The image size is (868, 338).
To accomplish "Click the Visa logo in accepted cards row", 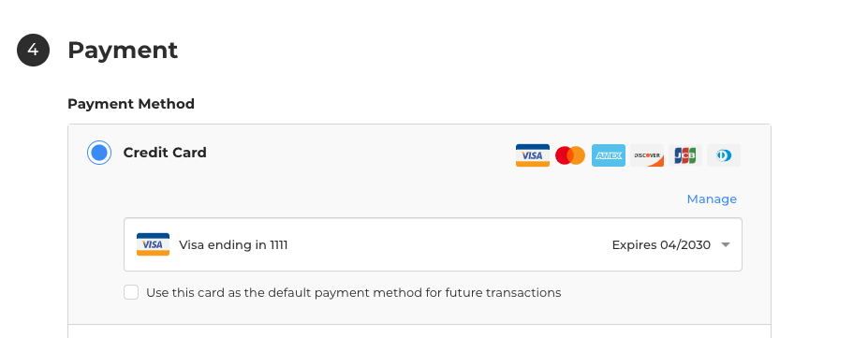I will point(533,155).
